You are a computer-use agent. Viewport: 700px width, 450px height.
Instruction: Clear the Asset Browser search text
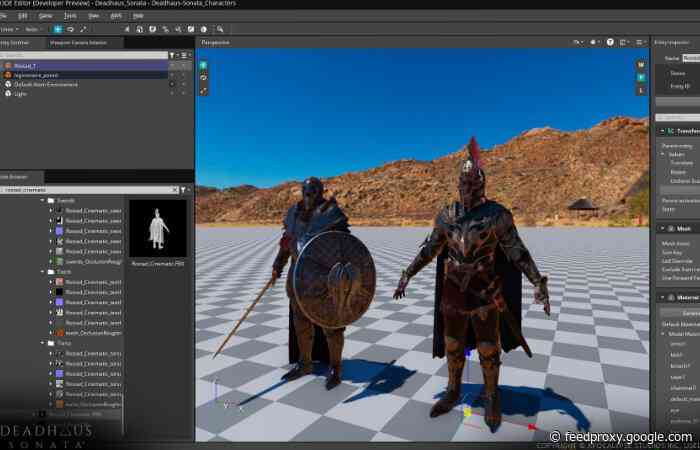tap(175, 190)
